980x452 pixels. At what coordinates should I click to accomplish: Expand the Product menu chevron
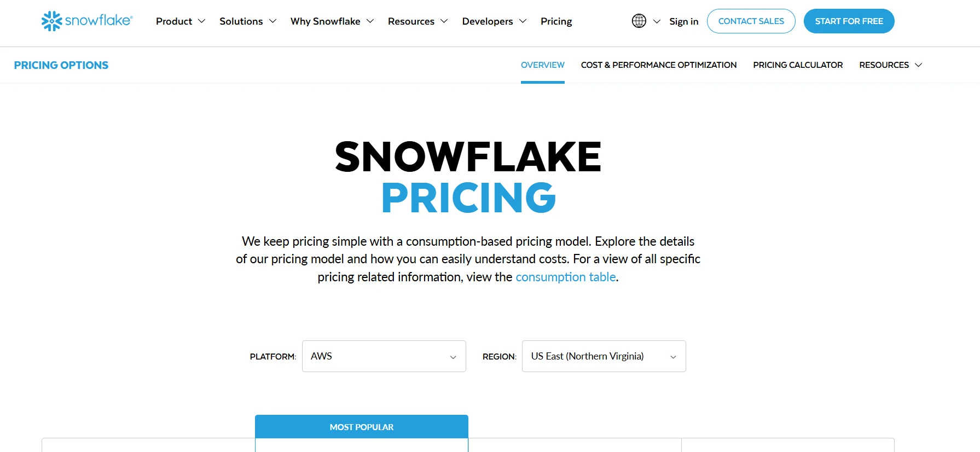point(201,21)
